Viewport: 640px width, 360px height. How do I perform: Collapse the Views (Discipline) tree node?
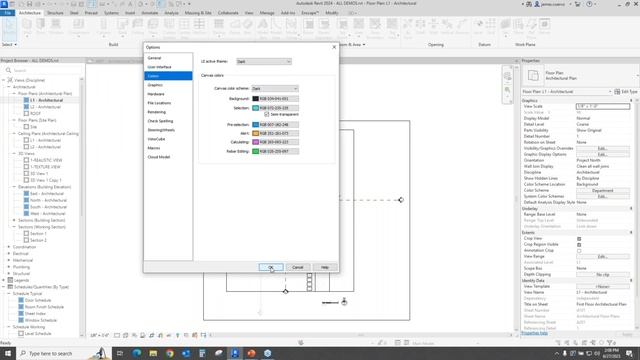click(4, 80)
